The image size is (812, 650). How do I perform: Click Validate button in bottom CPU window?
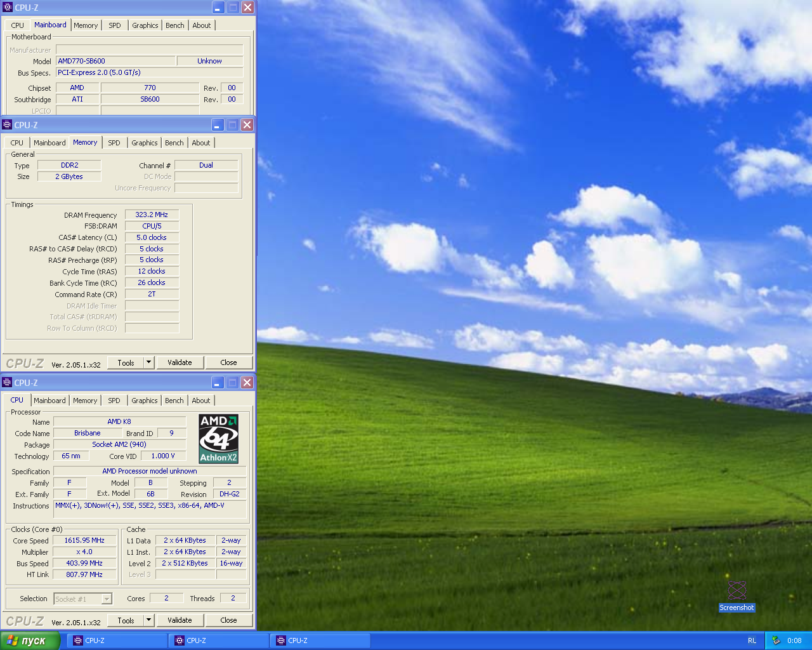(180, 620)
